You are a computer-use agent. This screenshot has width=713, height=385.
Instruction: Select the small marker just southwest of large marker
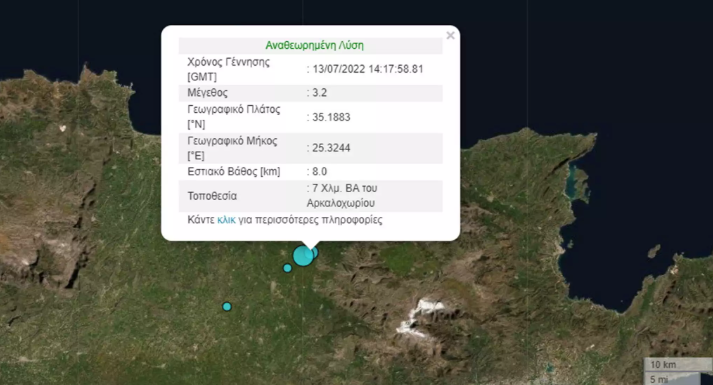pyautogui.click(x=287, y=268)
